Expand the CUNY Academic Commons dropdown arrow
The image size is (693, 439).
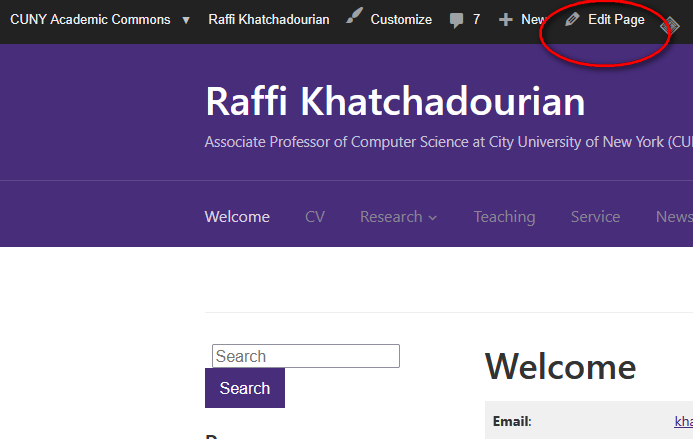[x=185, y=20]
